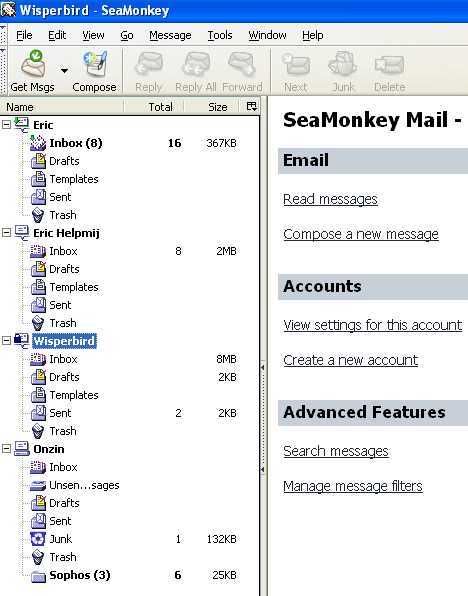Collapse the Eric Helpmij account tree
The width and height of the screenshot is (468, 596).
tap(6, 233)
